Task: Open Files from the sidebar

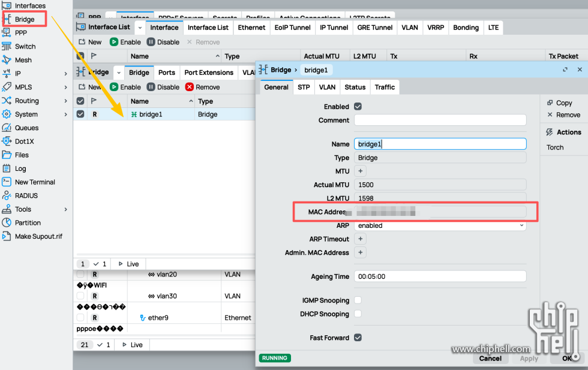Action: click(22, 155)
